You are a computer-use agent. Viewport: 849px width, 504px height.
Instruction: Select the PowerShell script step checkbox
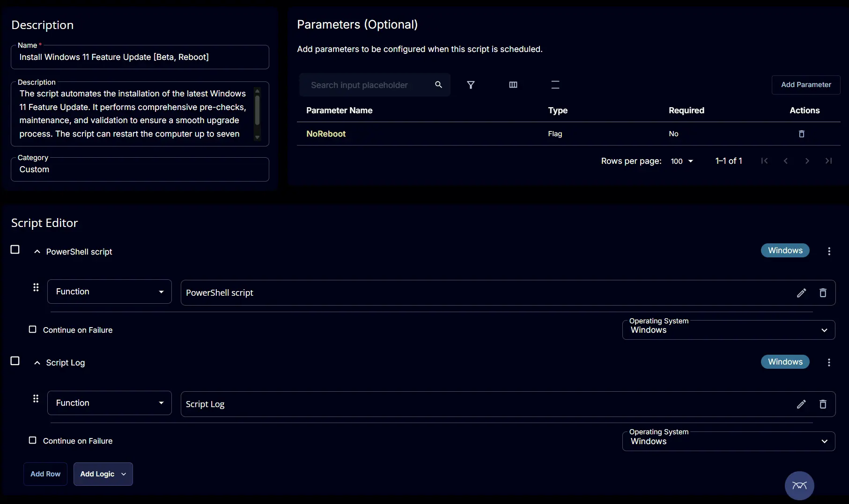(15, 249)
